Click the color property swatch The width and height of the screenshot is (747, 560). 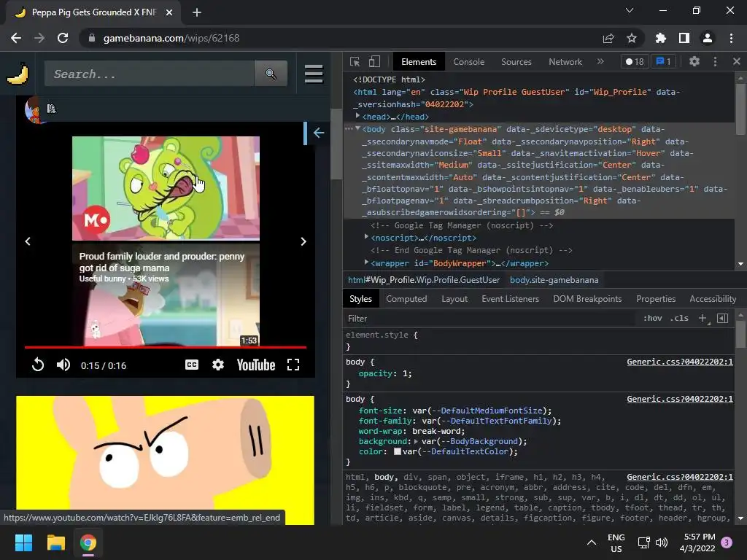click(398, 451)
